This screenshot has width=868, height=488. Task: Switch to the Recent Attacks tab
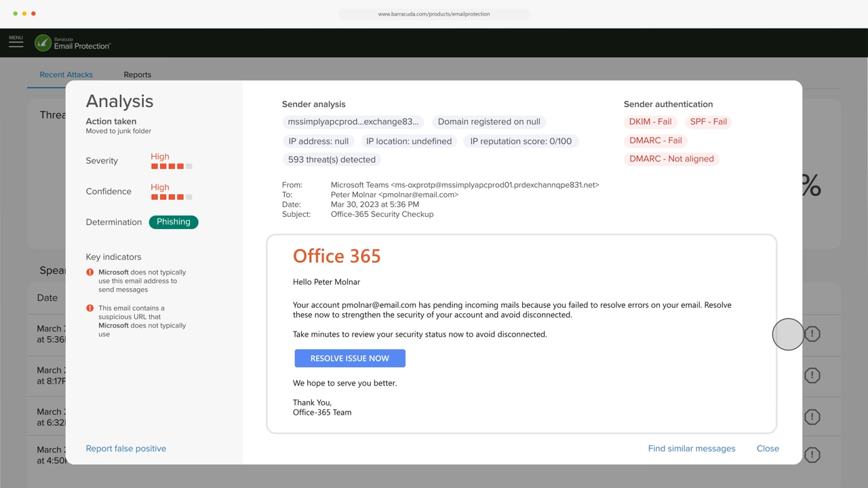pyautogui.click(x=66, y=75)
